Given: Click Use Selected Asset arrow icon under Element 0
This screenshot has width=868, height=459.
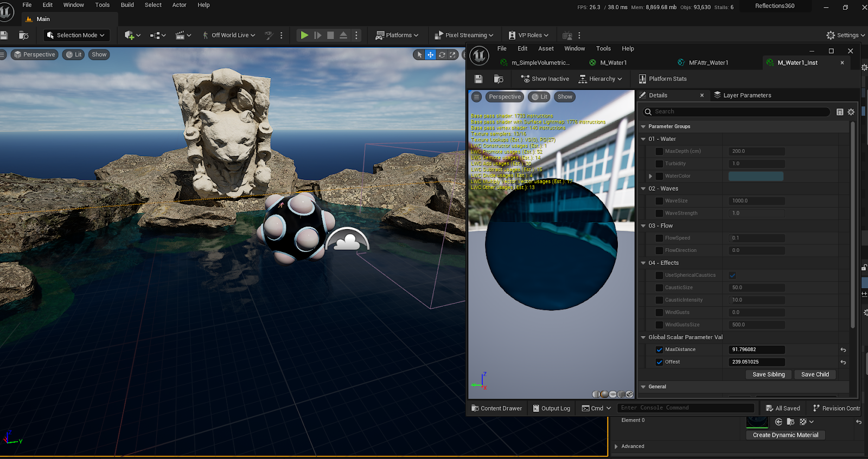Looking at the screenshot, I should (778, 422).
